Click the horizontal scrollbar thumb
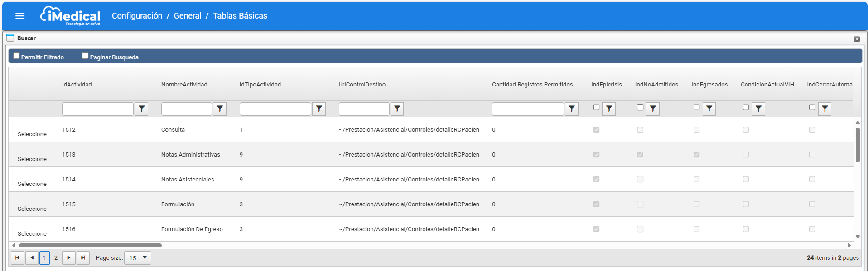868x271 pixels. point(90,245)
